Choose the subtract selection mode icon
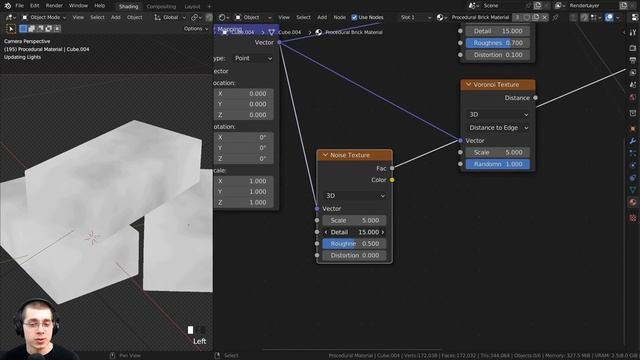The image size is (640, 360). tap(40, 29)
